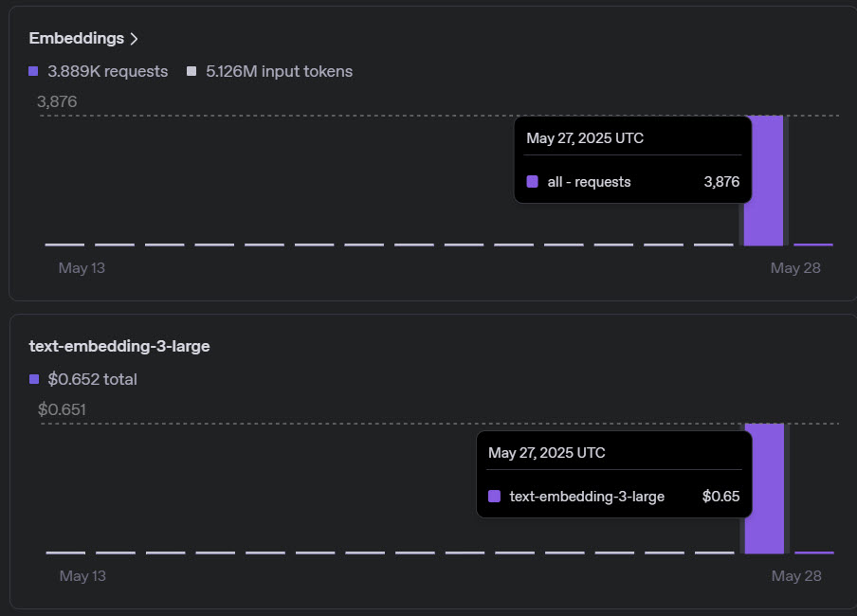This screenshot has width=857, height=616.
Task: Open the Embeddings section heading
Action: click(x=77, y=38)
